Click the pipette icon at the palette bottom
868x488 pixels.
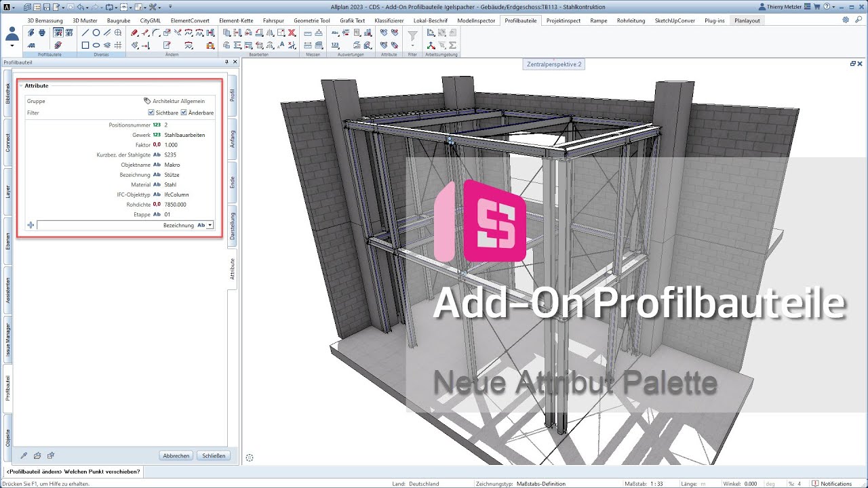coord(24,456)
